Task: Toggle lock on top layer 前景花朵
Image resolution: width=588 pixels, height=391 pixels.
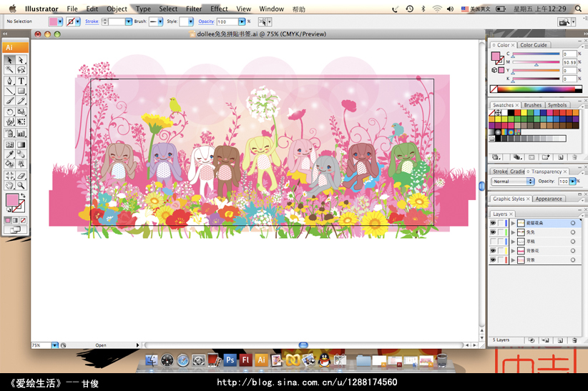Action: (x=501, y=223)
